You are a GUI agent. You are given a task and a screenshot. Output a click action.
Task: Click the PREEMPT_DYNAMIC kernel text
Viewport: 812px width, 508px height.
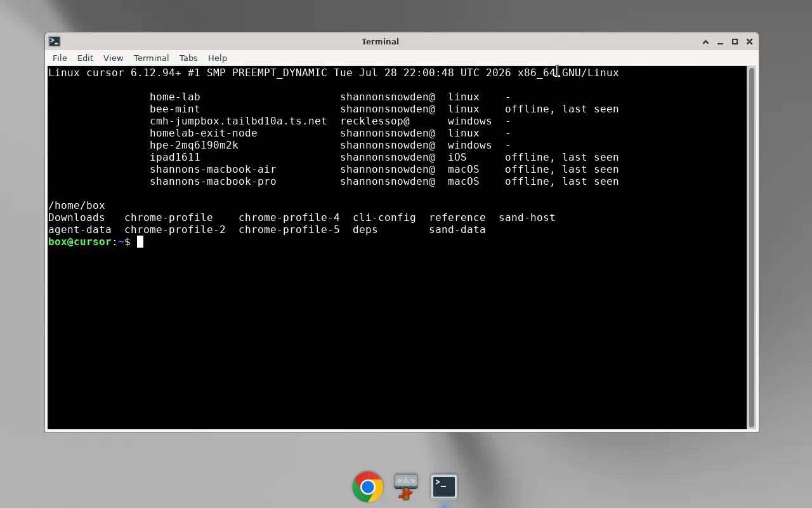[x=280, y=73]
